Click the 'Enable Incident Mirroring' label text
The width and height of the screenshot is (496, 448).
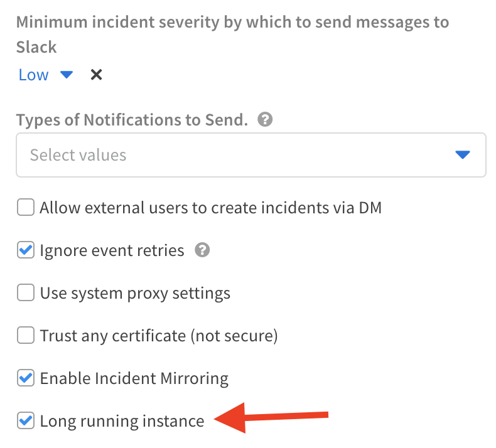point(134,378)
